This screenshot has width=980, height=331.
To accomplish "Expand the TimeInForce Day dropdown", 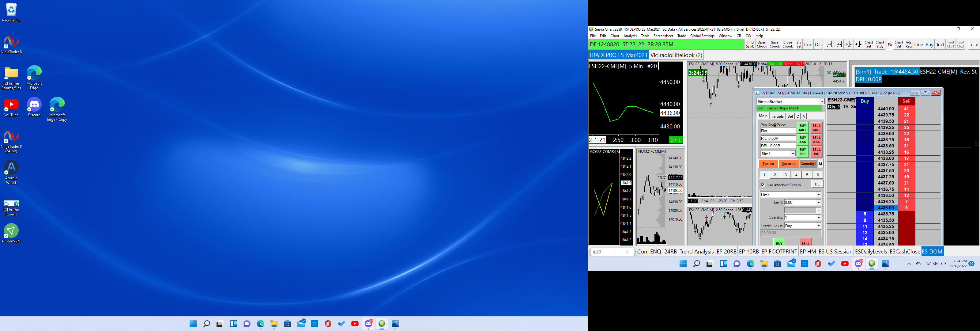I will [818, 226].
